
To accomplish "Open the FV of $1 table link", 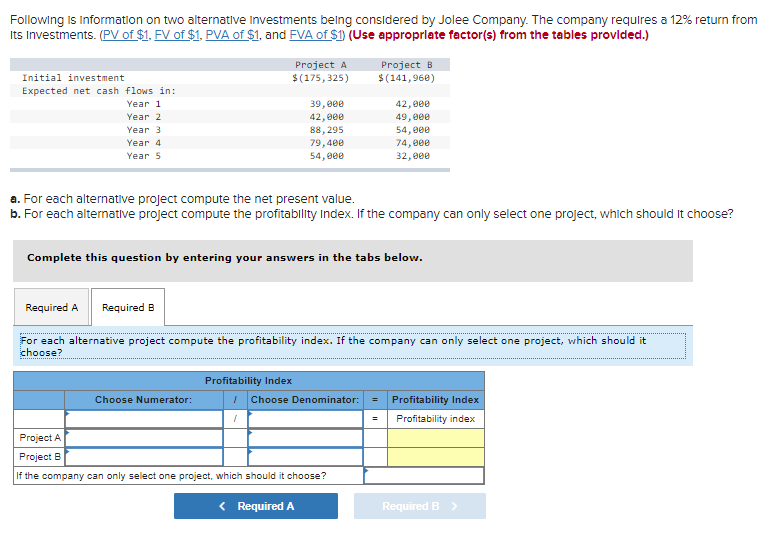I will [177, 35].
